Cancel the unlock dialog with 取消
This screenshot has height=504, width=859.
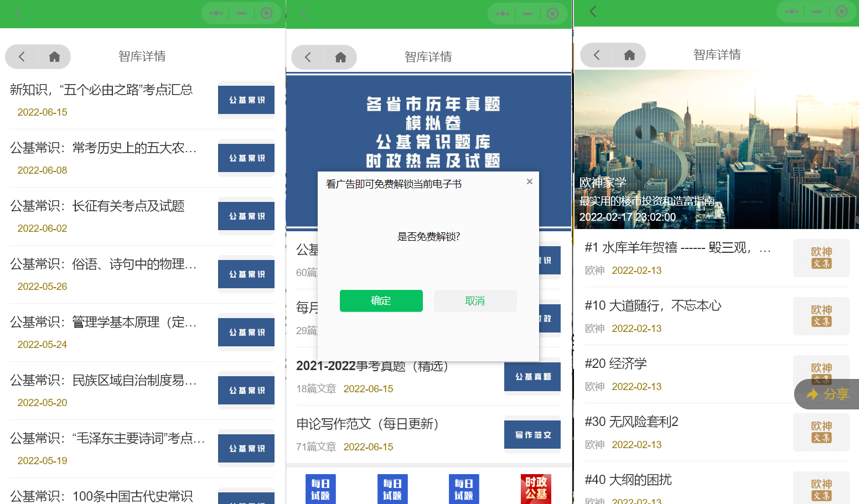coord(475,301)
